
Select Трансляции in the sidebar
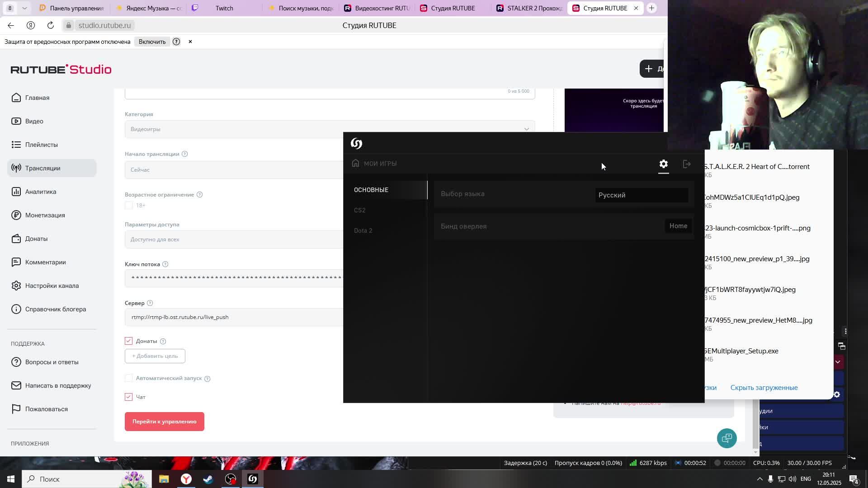[x=52, y=168]
